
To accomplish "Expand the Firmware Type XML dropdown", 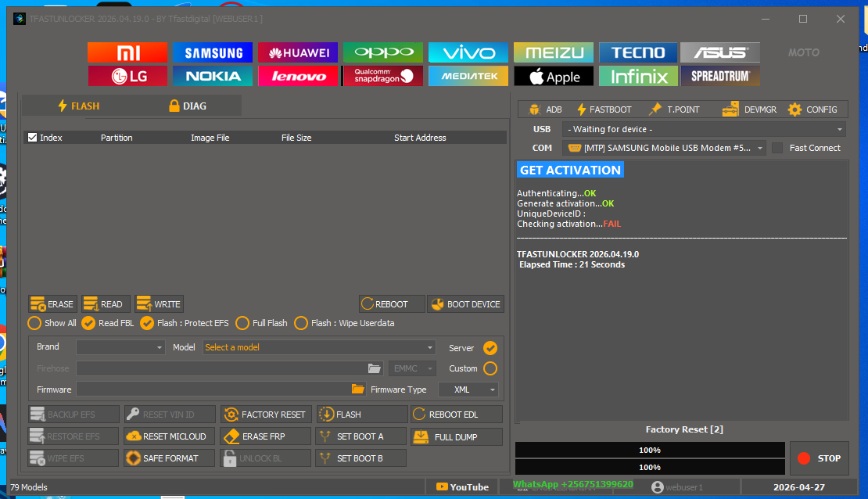I will tap(468, 390).
